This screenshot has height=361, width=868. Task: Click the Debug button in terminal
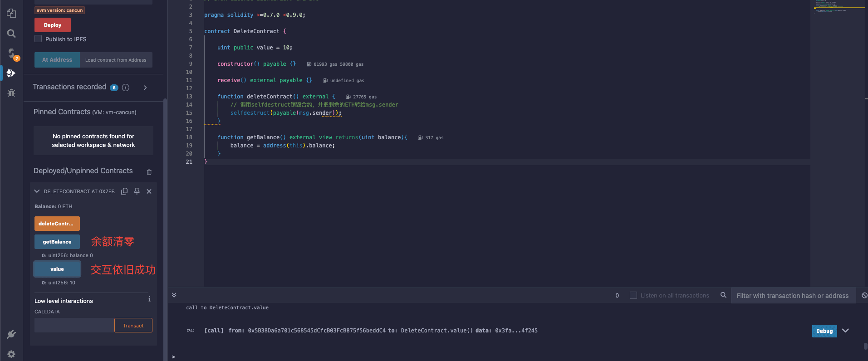tap(824, 331)
